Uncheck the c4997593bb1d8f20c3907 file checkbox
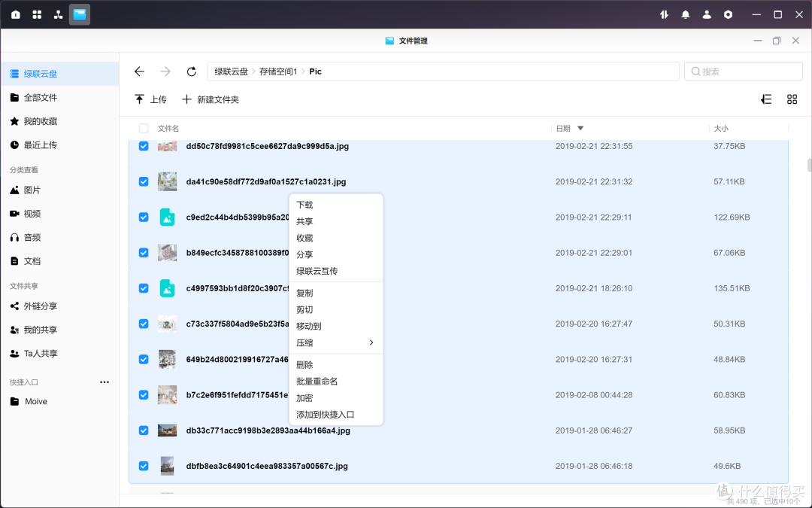This screenshot has height=508, width=812. 144,288
